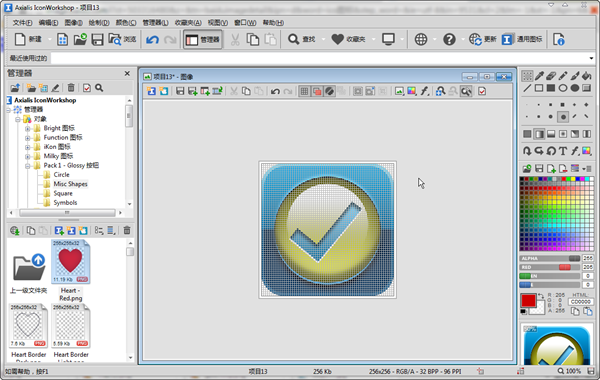
Task: Click the red foreground color swatch
Action: 528,300
